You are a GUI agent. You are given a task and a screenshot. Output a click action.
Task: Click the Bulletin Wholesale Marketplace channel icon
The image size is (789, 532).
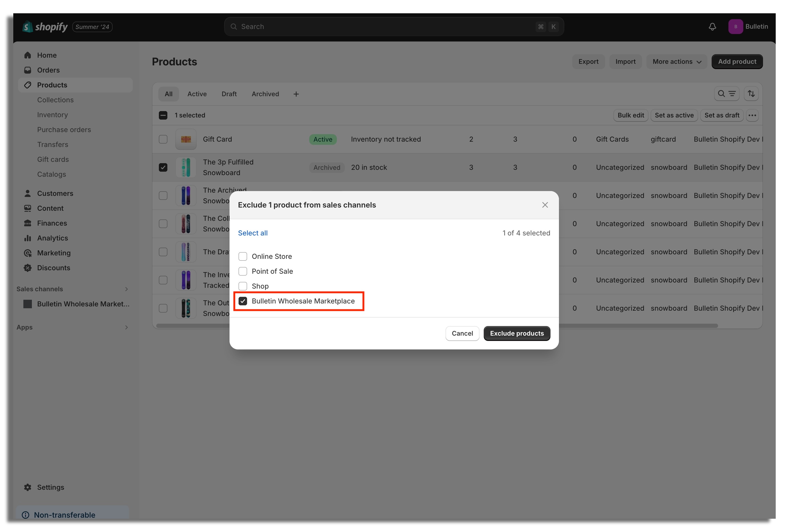tap(28, 304)
